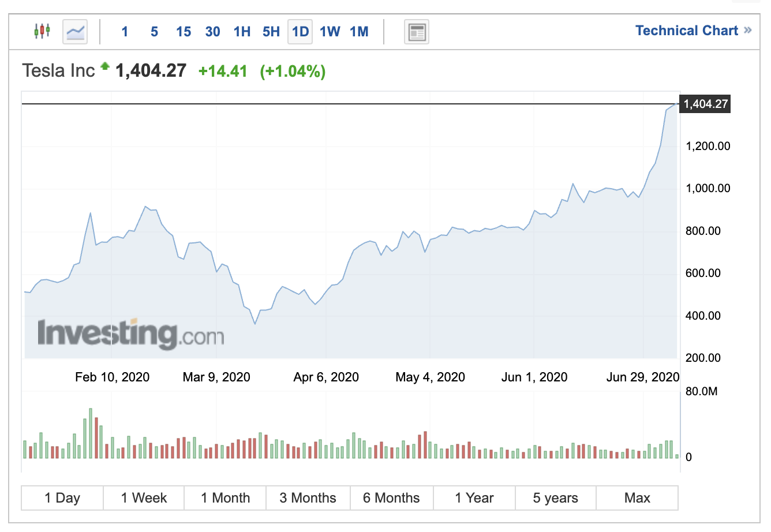Show the 1 Month range

point(226,498)
